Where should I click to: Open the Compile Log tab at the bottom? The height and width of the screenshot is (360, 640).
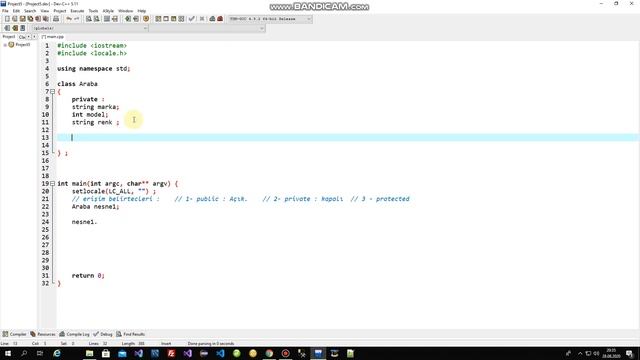click(x=74, y=334)
